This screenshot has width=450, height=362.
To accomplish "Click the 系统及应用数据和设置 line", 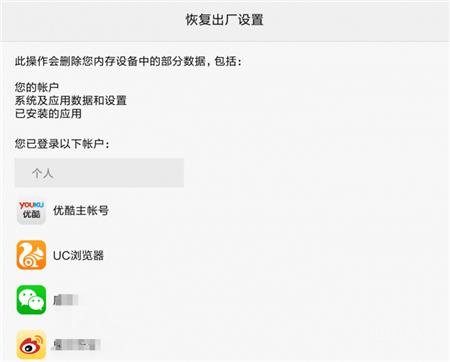I will [71, 100].
